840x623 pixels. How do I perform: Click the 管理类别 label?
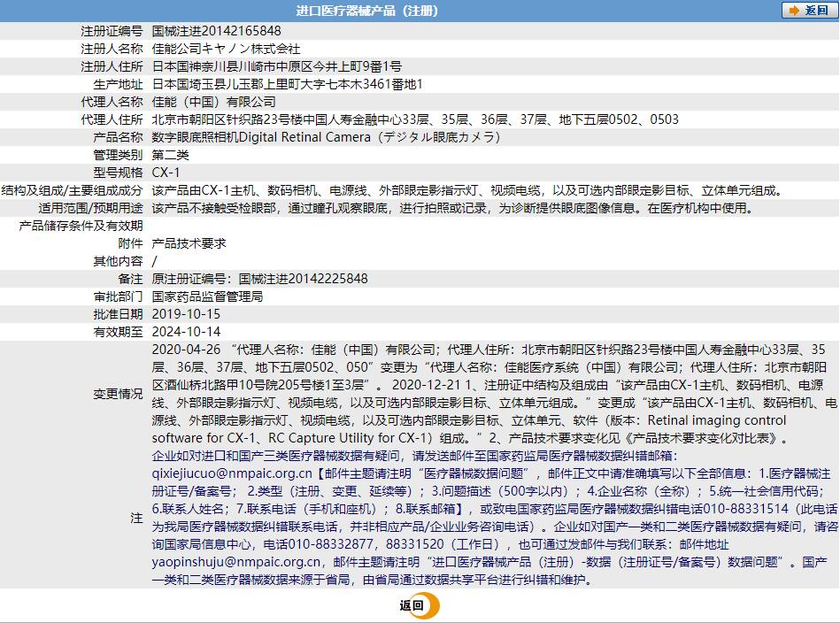119,155
